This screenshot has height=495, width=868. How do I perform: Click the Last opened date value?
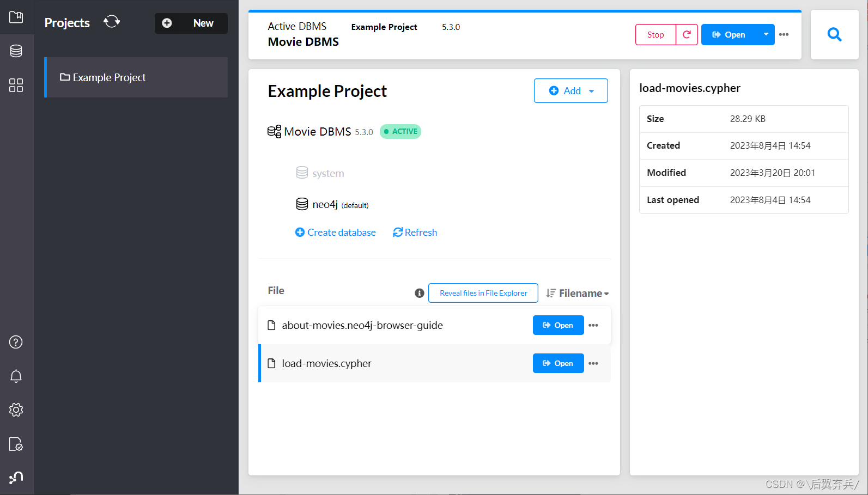point(770,200)
